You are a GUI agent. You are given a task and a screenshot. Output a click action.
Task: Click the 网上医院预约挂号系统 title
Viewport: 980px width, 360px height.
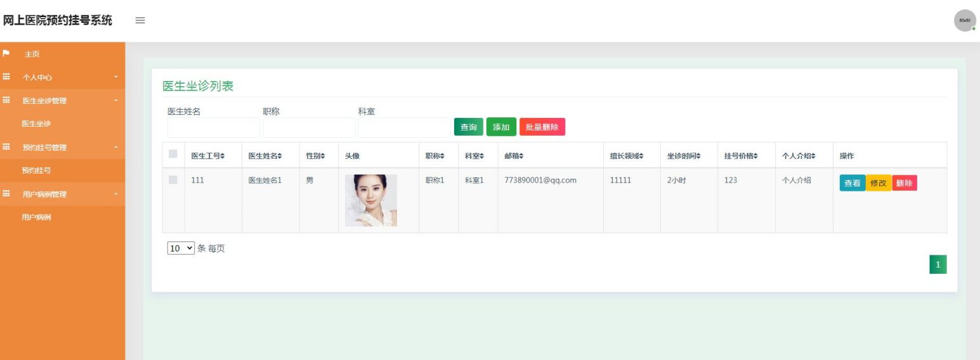(58, 20)
